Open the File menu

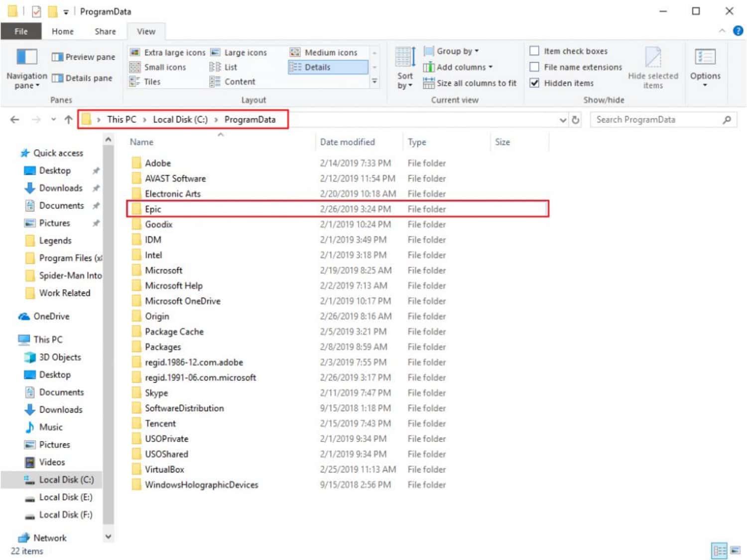point(21,31)
